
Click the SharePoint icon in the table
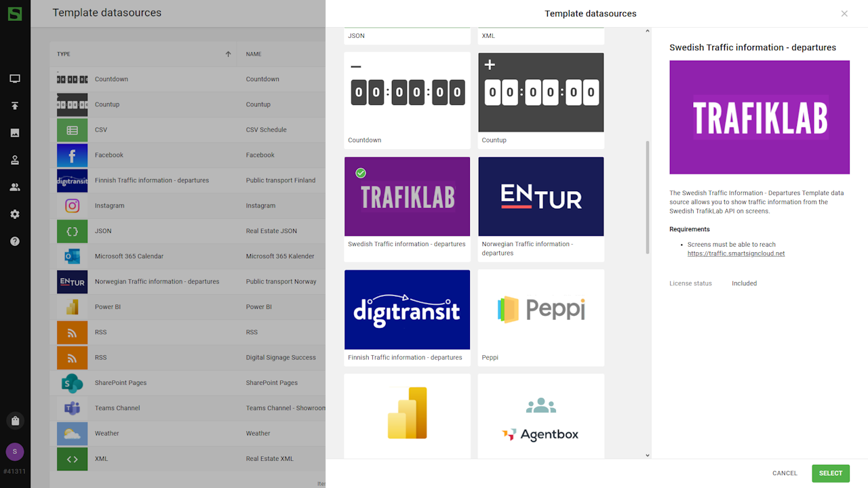point(72,383)
